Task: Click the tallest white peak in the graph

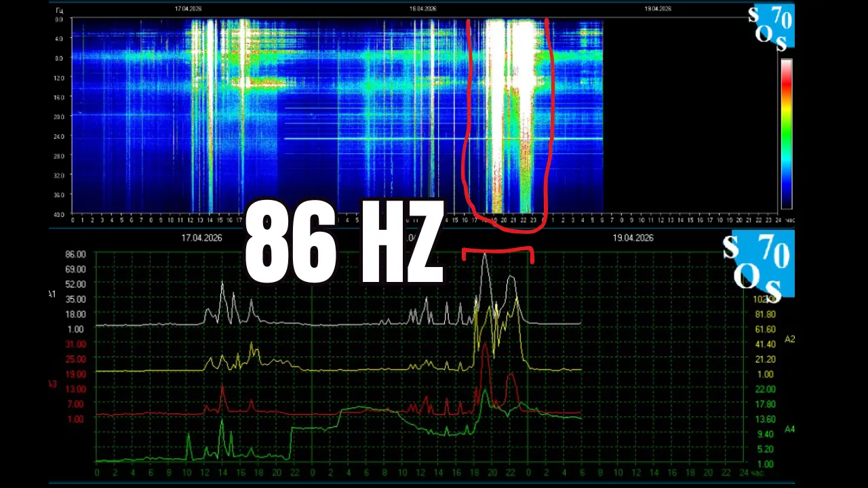Action: click(484, 258)
